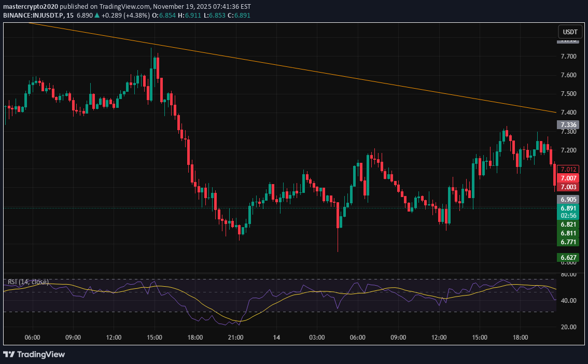Click the gray 7.336 price label

(568, 125)
